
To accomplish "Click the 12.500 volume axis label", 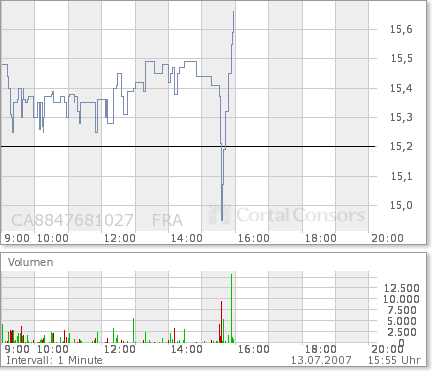I will tap(402, 288).
